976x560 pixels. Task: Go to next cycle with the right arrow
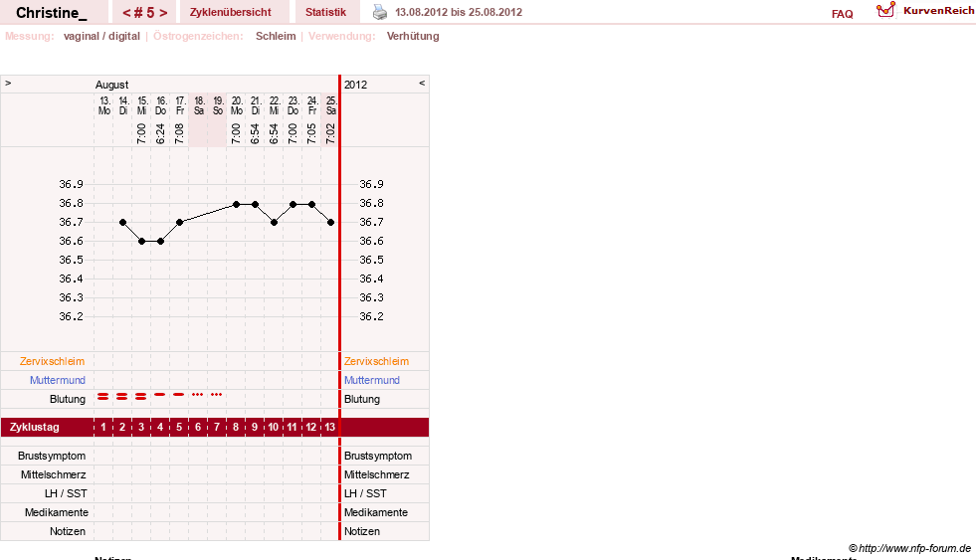click(x=163, y=13)
